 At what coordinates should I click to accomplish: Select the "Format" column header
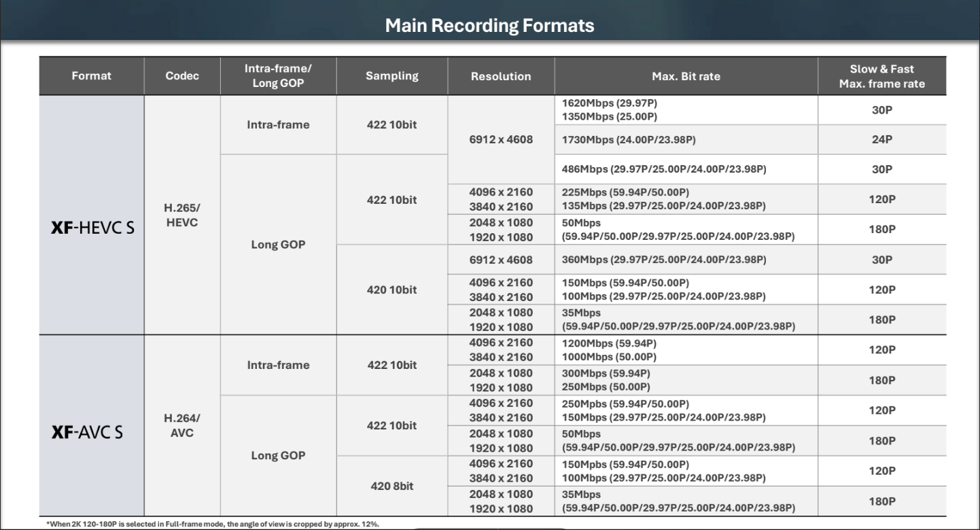(x=91, y=76)
